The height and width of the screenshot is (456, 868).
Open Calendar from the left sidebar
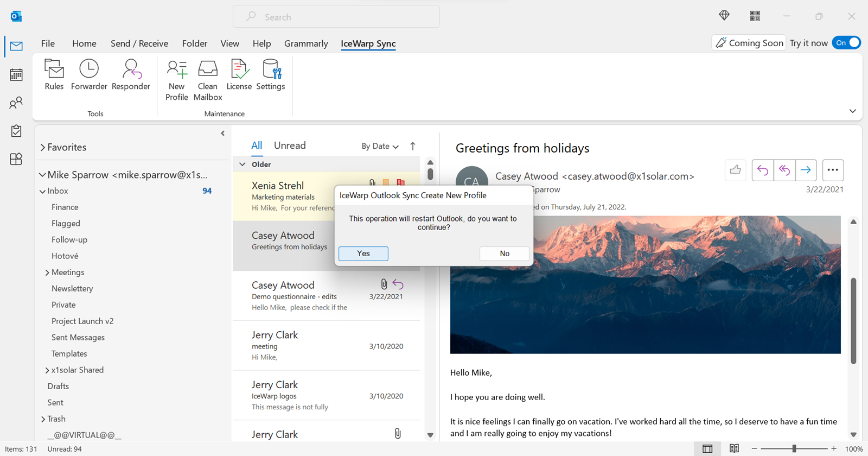pyautogui.click(x=16, y=75)
